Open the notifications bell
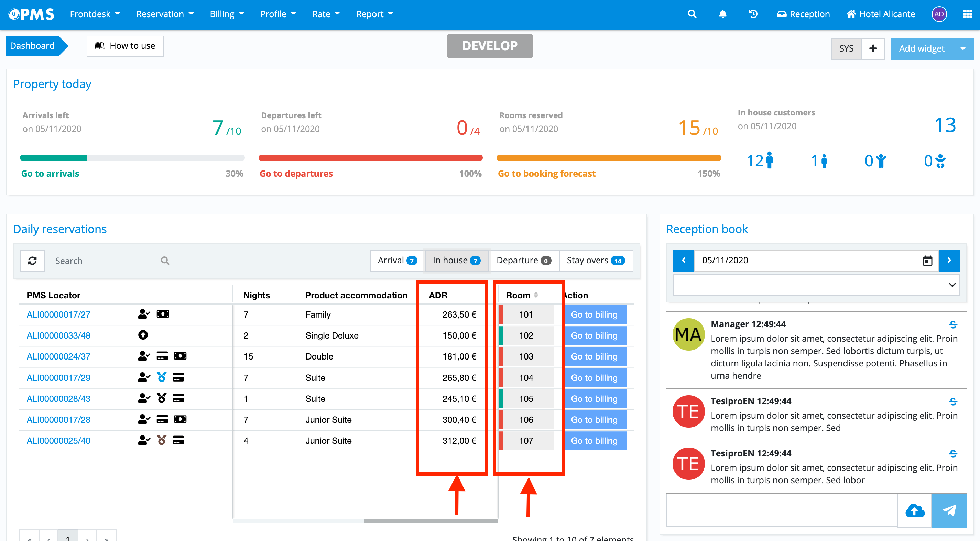Viewport: 980px width, 541px height. [x=722, y=14]
